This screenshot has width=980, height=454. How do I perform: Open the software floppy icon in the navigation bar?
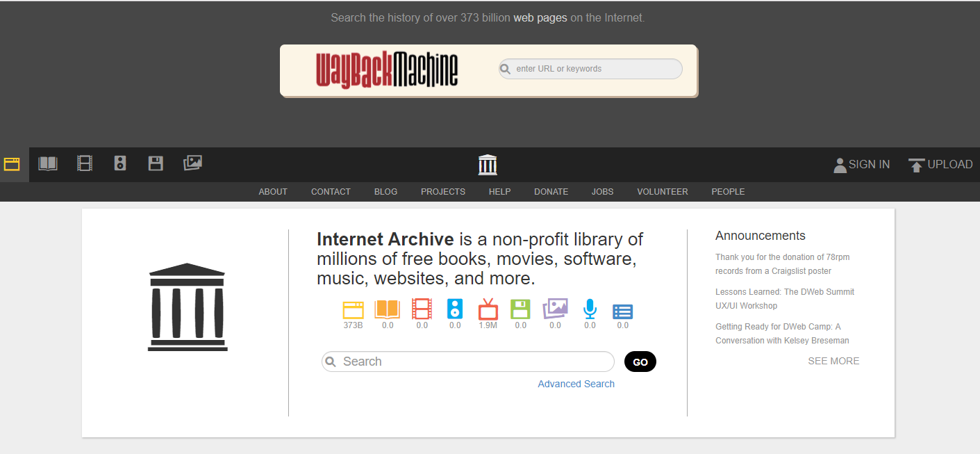[x=156, y=164]
